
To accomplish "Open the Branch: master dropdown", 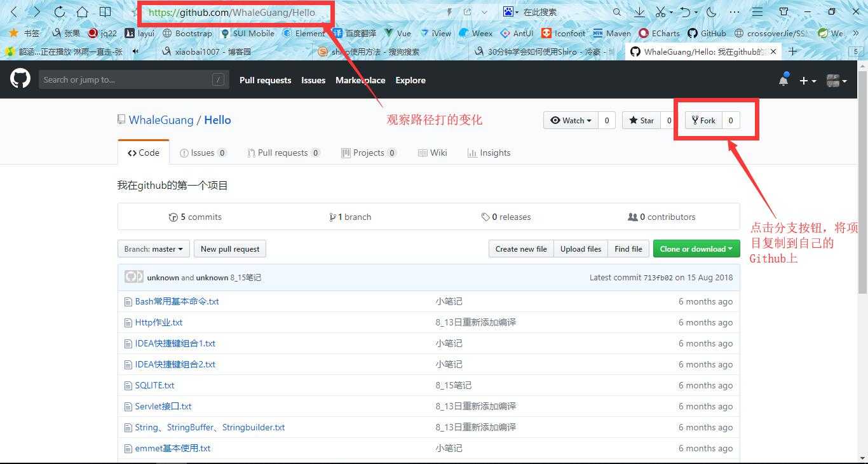I will coord(153,249).
